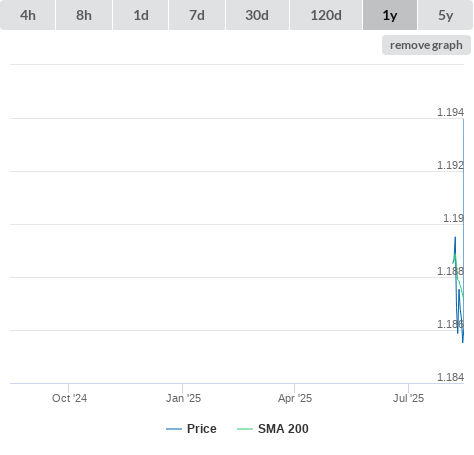Switch to the 5y time range
This screenshot has height=455, width=474.
coord(445,15)
